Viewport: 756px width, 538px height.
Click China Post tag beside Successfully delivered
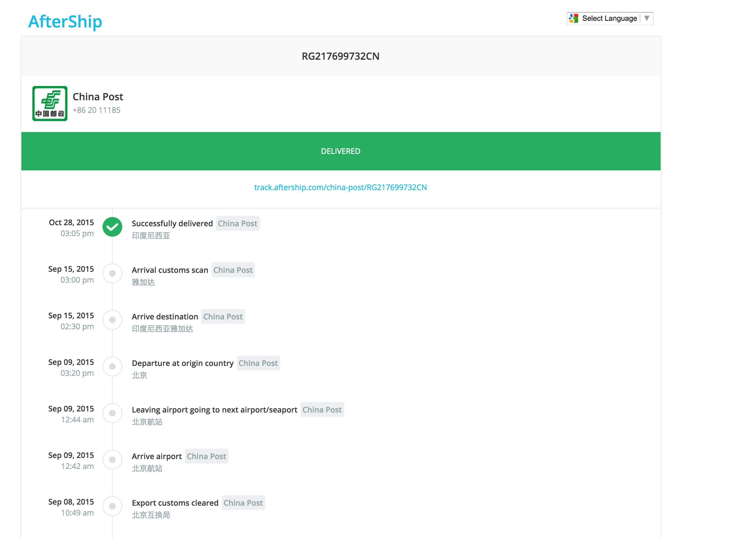click(x=237, y=224)
